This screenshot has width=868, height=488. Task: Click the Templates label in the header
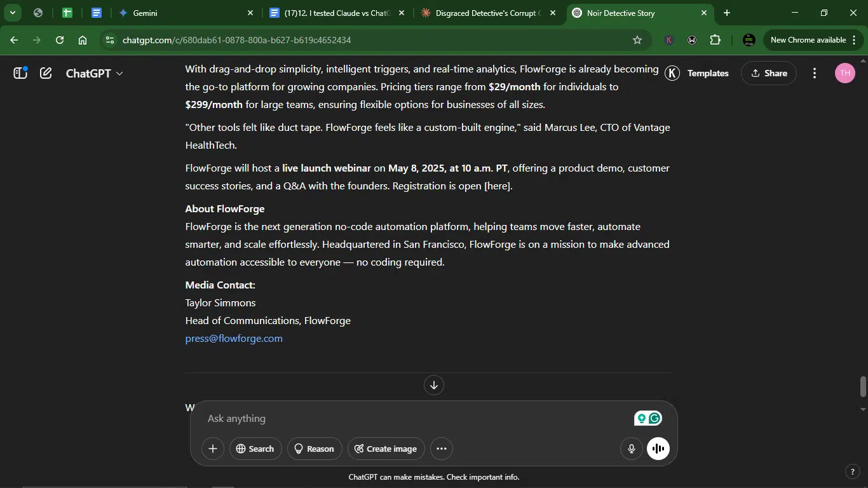coord(708,73)
